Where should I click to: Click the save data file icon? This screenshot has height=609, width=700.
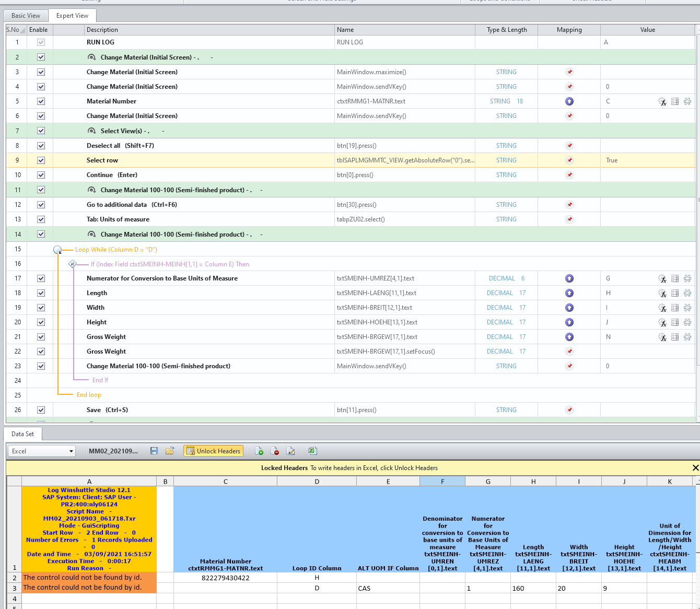pyautogui.click(x=154, y=451)
